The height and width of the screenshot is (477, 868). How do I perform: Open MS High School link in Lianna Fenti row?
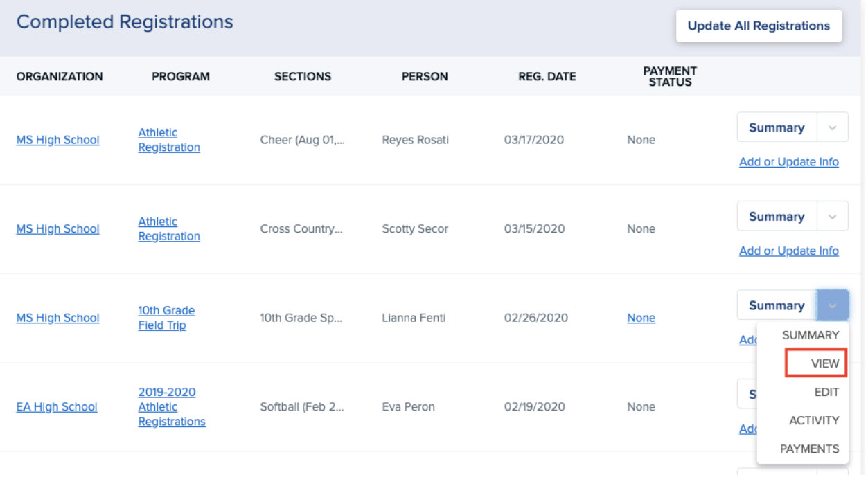click(57, 318)
